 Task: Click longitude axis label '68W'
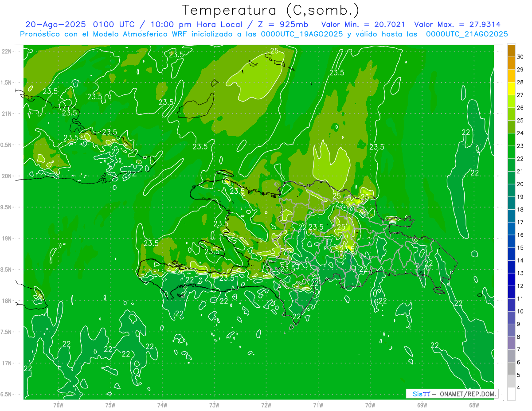[474, 405]
